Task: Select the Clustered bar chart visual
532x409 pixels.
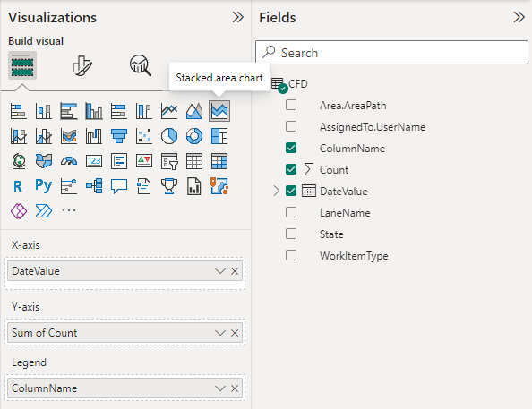Action: pos(69,111)
